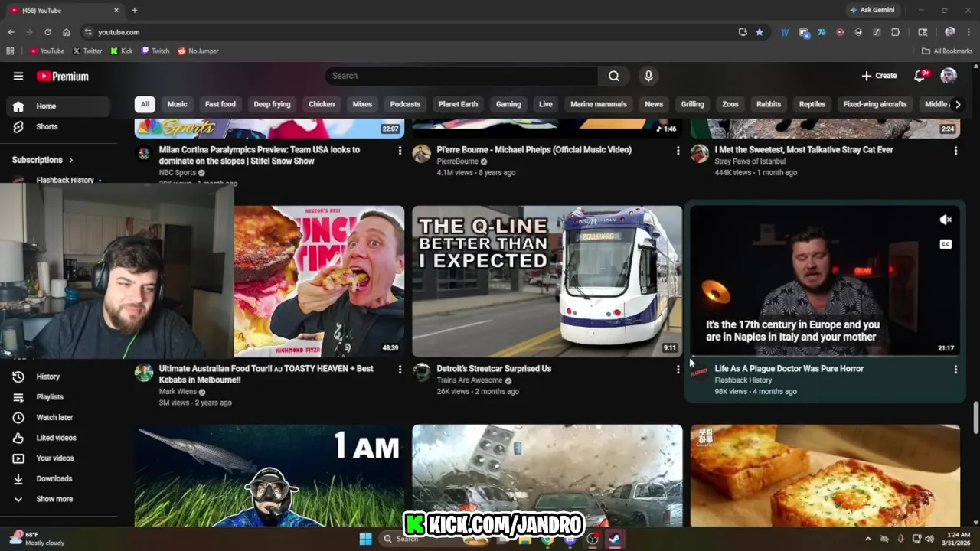
Task: Open the Chrome apps grid in the bookmarks bar
Action: point(10,51)
